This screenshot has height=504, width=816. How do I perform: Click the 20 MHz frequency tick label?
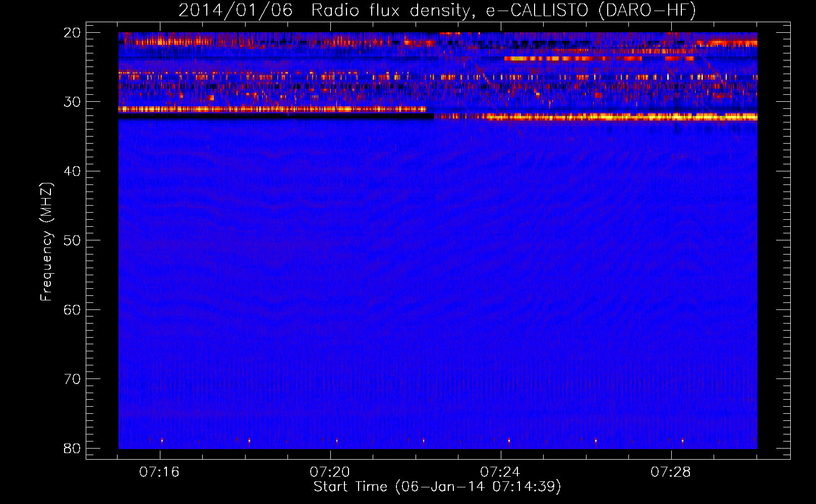coord(72,33)
